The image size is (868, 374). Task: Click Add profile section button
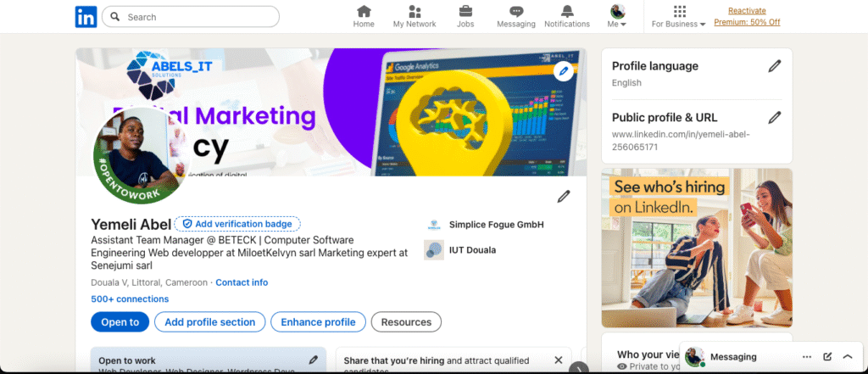210,322
